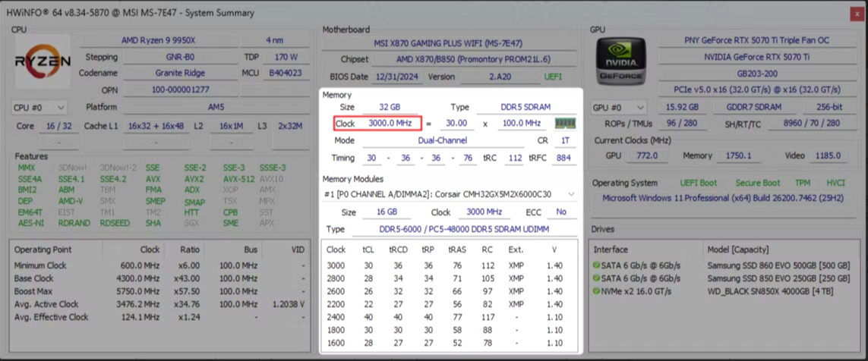
Task: Click the green memory module icon
Action: (x=565, y=124)
